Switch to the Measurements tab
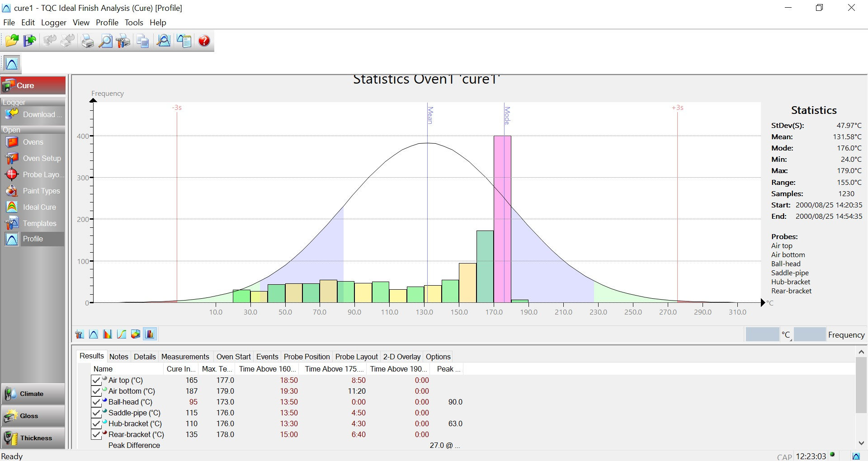 pyautogui.click(x=185, y=357)
